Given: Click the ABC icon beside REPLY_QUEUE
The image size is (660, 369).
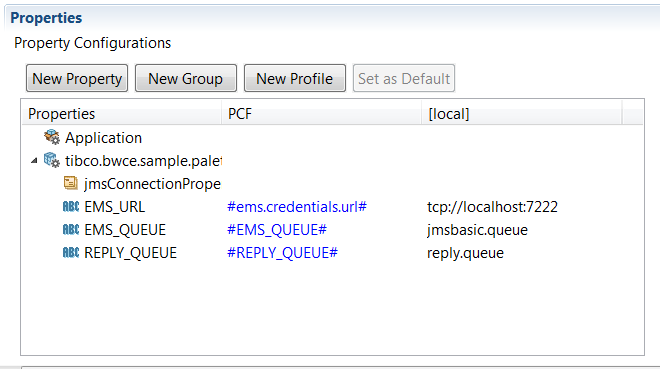Looking at the screenshot, I should pos(71,252).
